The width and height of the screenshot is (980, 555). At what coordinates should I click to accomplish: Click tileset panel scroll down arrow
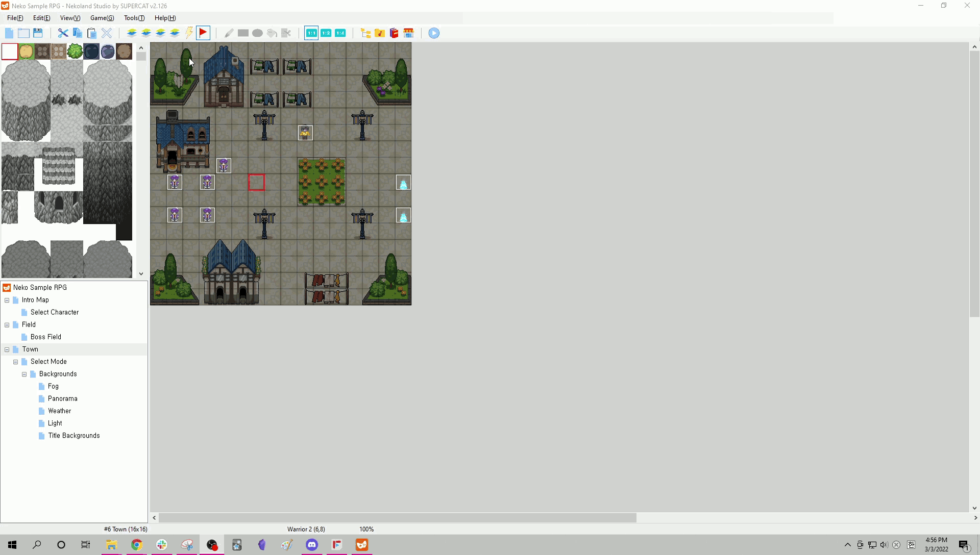(x=141, y=274)
